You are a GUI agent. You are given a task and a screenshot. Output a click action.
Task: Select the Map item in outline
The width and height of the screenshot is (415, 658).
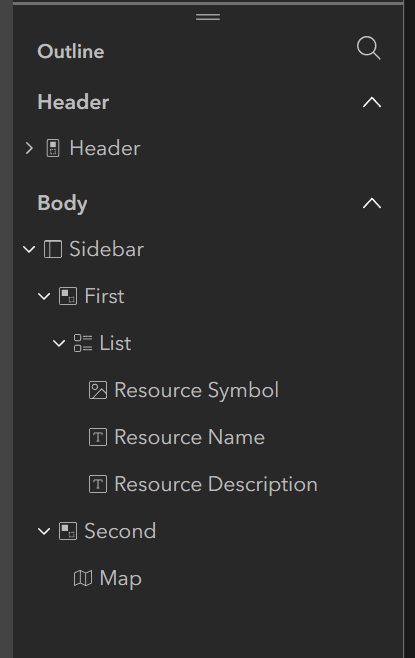point(120,579)
